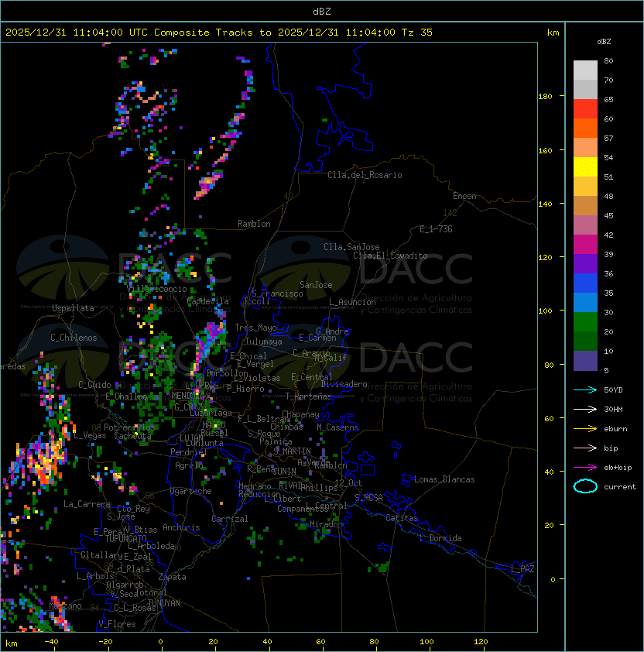The image size is (644, 652).
Task: Pick the light gray 80 dBZ swatch
Action: 585,70
